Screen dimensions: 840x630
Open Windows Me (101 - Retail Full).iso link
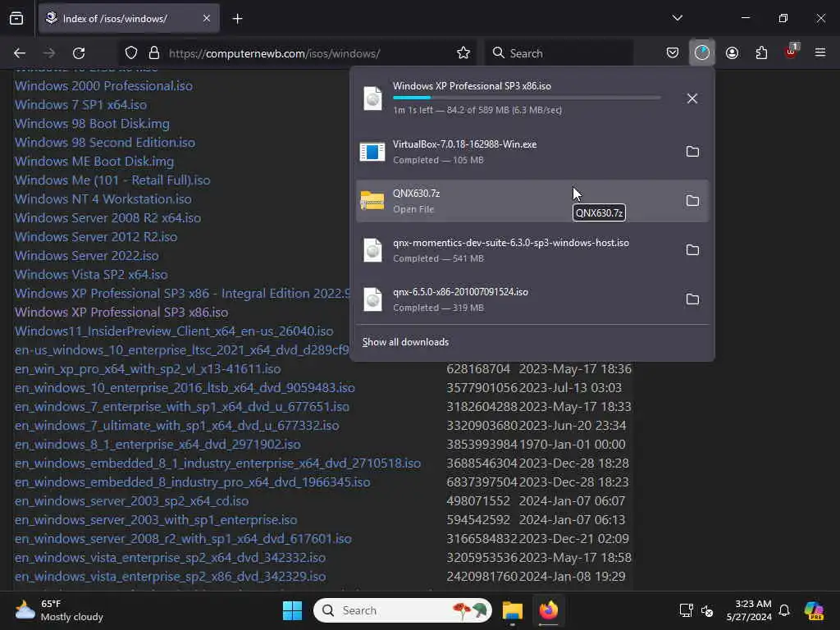tap(112, 180)
